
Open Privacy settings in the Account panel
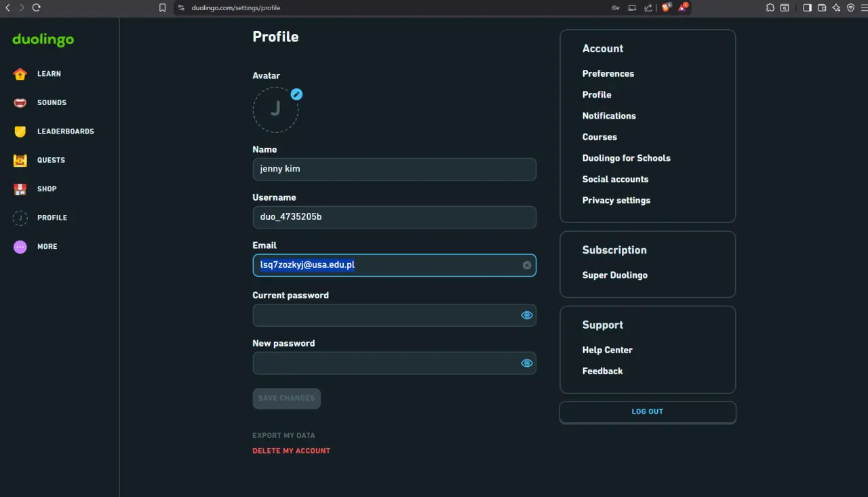[x=616, y=200]
